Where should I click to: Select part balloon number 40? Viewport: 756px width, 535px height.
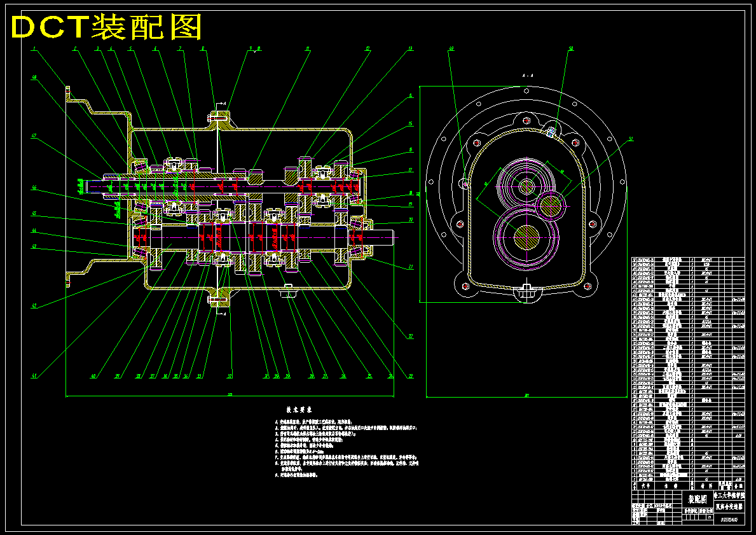(93, 376)
